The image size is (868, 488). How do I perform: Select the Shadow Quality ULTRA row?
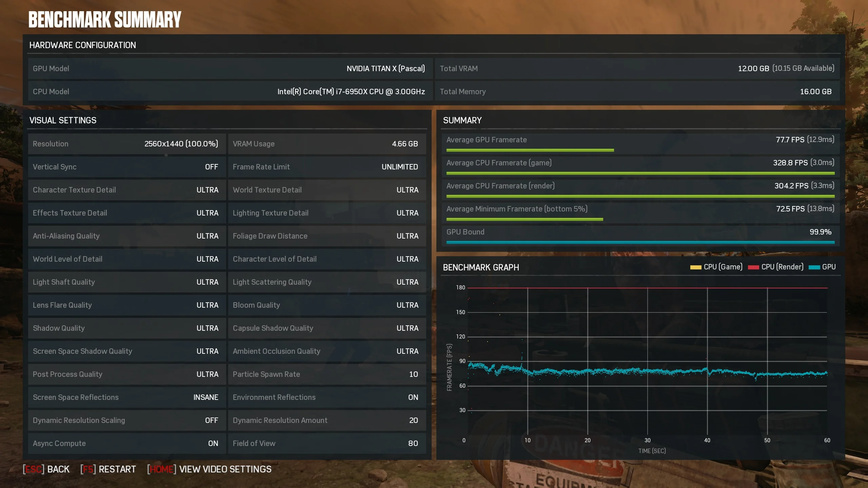tap(127, 328)
